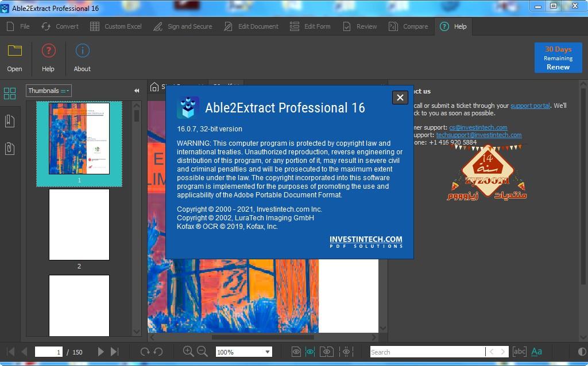Select the highlighted teal eye view mode
The image size is (588, 366).
(x=310, y=352)
